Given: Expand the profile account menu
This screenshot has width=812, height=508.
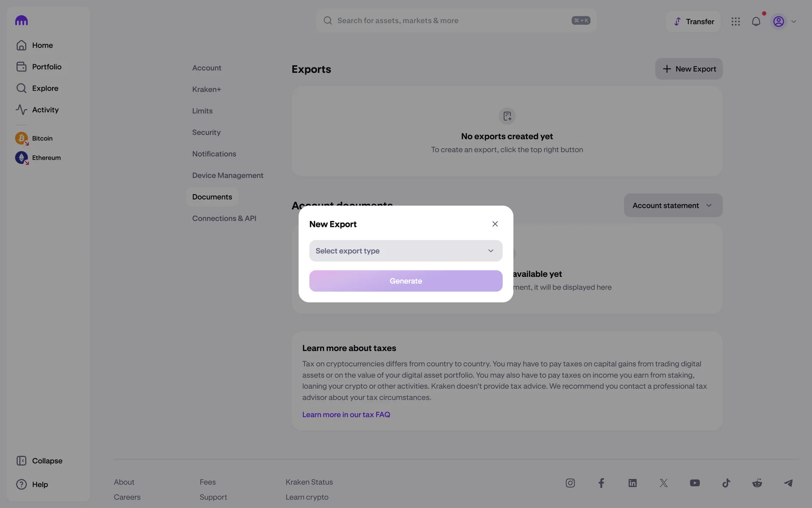Looking at the screenshot, I should (x=785, y=22).
